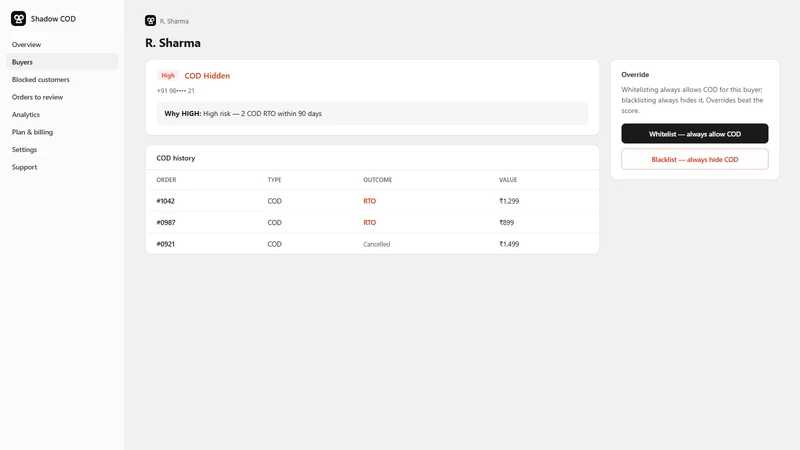Image resolution: width=800 pixels, height=450 pixels.
Task: Open Plan & billing page
Action: tap(32, 132)
